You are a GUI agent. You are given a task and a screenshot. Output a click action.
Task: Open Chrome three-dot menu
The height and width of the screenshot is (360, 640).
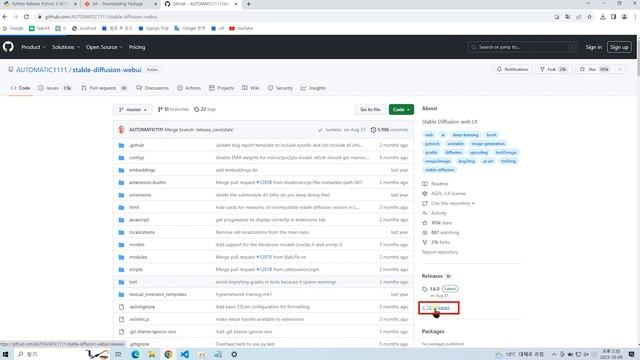[x=636, y=17]
